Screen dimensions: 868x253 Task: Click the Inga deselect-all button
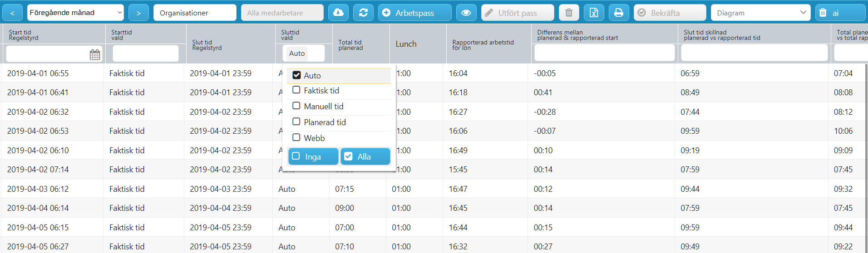(x=313, y=156)
